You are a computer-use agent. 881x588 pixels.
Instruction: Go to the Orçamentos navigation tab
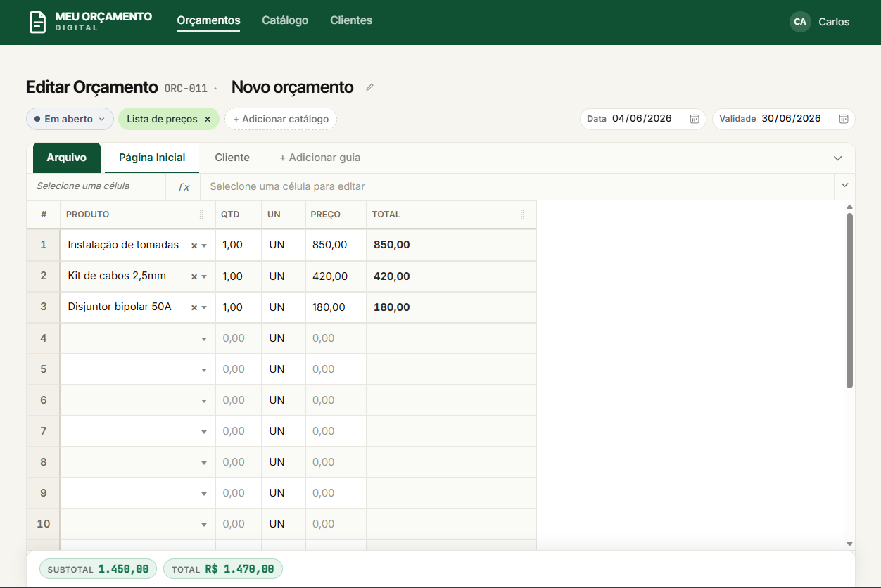pyautogui.click(x=208, y=20)
